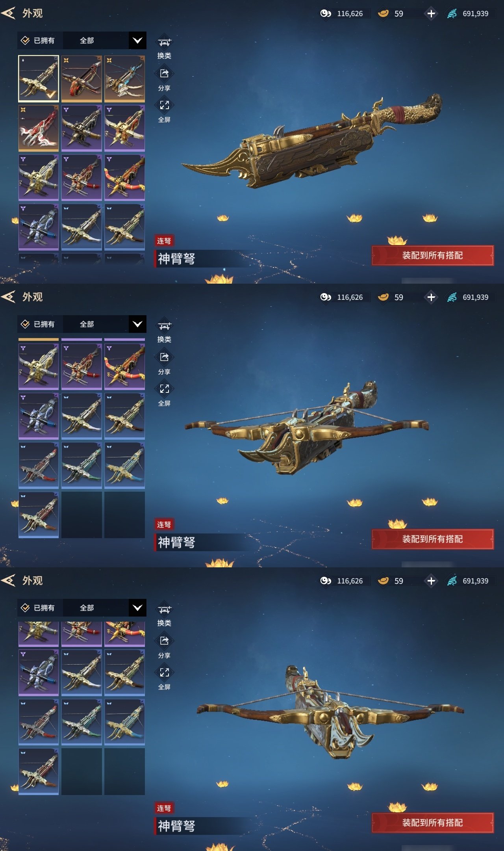Click the gold ingot currency icon in bottom panel
The width and height of the screenshot is (504, 851).
click(383, 581)
